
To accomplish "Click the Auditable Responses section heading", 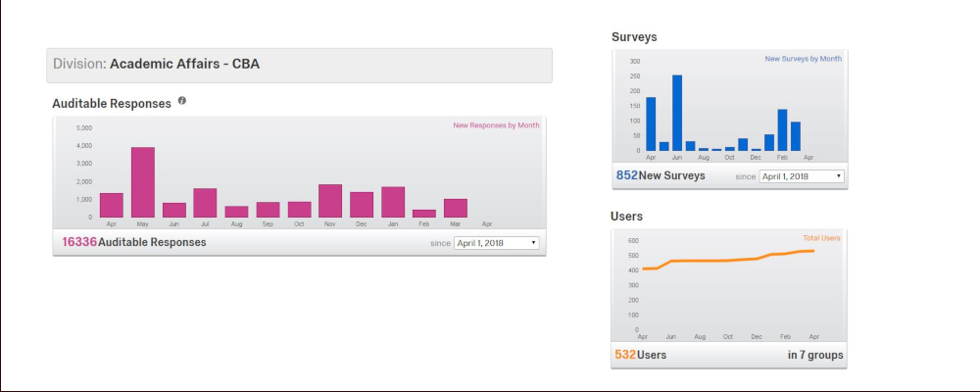I will coord(112,104).
